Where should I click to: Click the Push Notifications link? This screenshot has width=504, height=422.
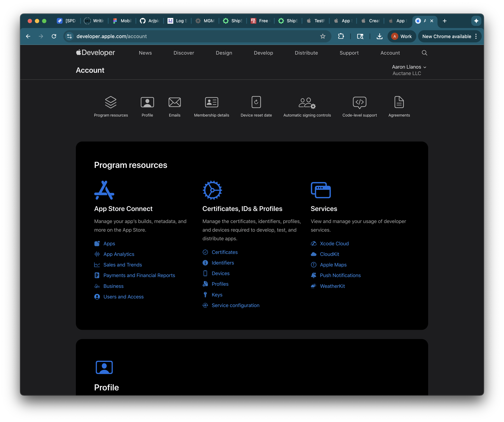pos(340,275)
